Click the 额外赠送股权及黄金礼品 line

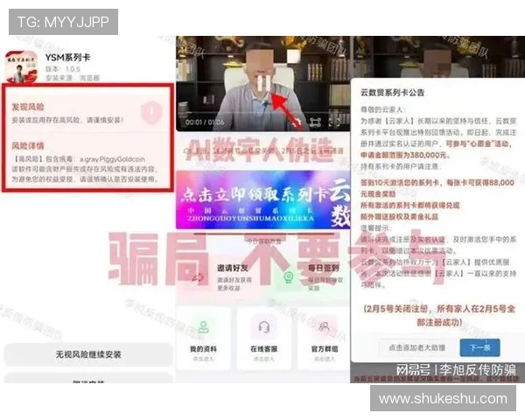coord(399,216)
